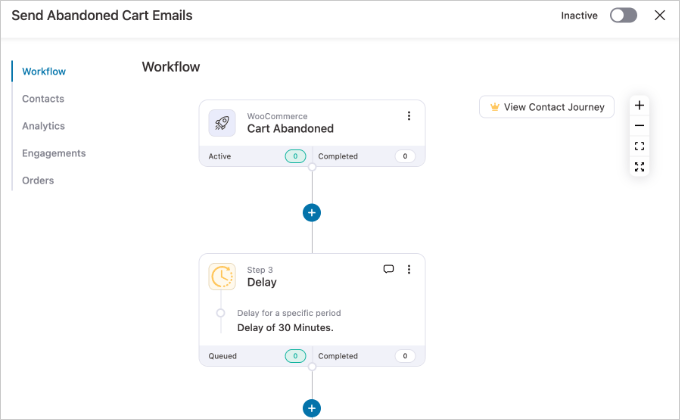Go to the Engagements tab
680x420 pixels.
pyautogui.click(x=54, y=153)
